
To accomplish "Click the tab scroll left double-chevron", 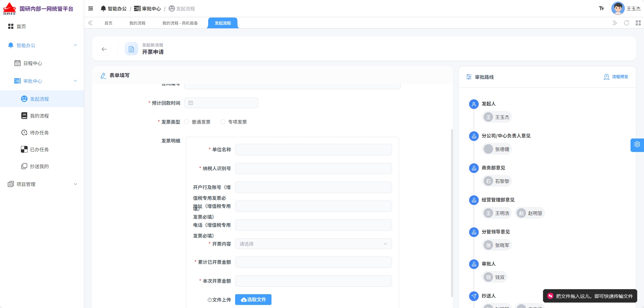I will (90, 23).
